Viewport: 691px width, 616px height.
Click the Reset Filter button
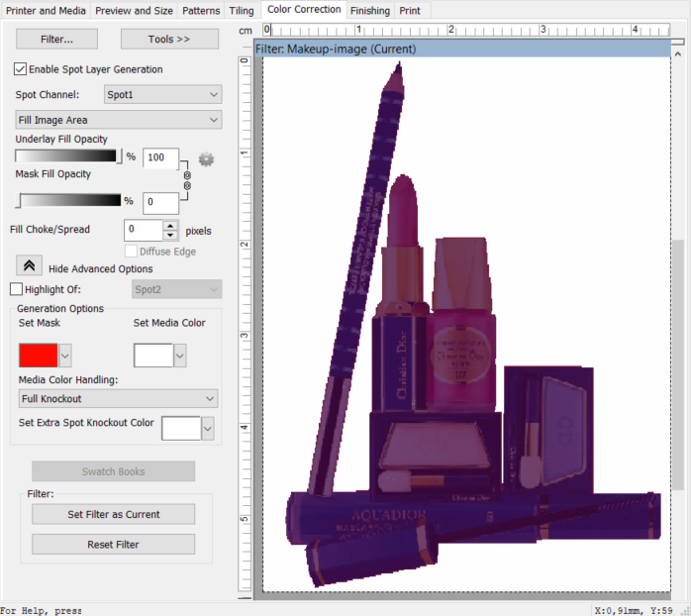(x=113, y=545)
